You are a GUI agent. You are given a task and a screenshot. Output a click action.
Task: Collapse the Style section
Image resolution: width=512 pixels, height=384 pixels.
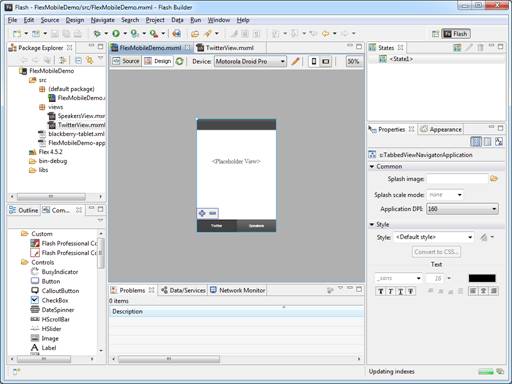[x=372, y=224]
